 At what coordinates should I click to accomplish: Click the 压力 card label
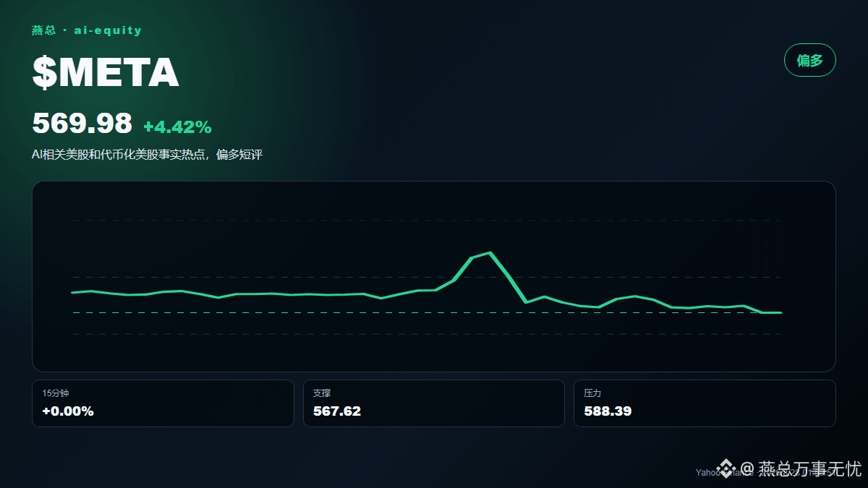pyautogui.click(x=592, y=393)
